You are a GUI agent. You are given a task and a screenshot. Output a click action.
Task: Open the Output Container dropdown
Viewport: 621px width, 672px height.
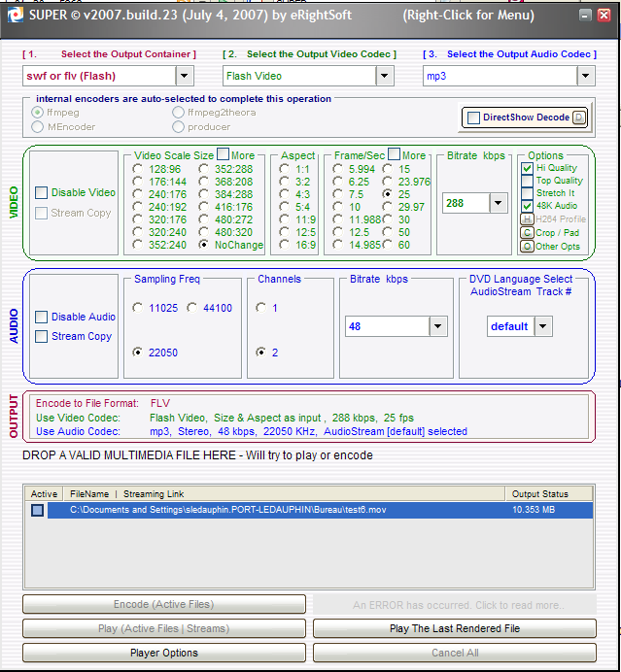(x=185, y=75)
